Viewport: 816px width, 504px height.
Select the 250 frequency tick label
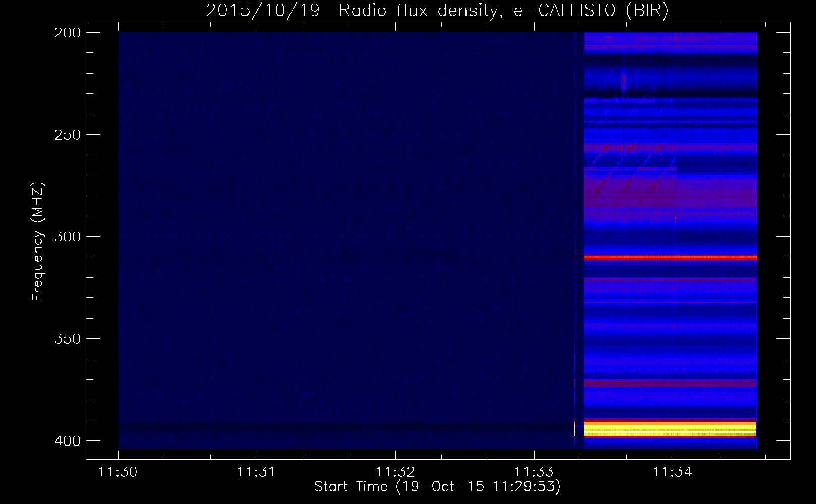coord(68,135)
